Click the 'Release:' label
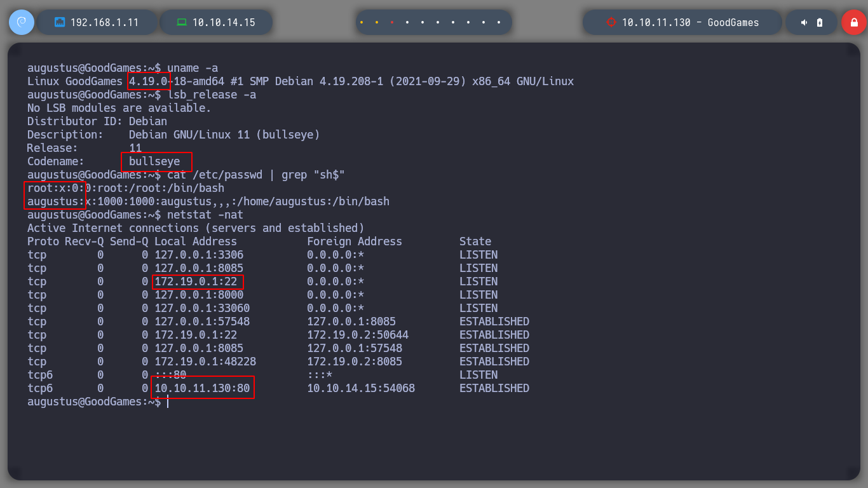This screenshot has height=488, width=868. click(53, 148)
